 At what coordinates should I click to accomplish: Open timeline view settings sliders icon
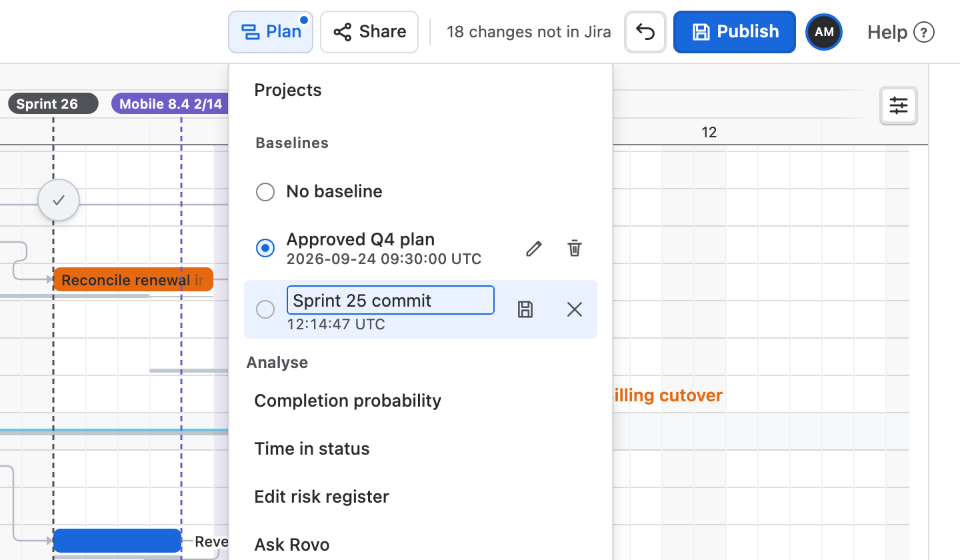pos(899,105)
